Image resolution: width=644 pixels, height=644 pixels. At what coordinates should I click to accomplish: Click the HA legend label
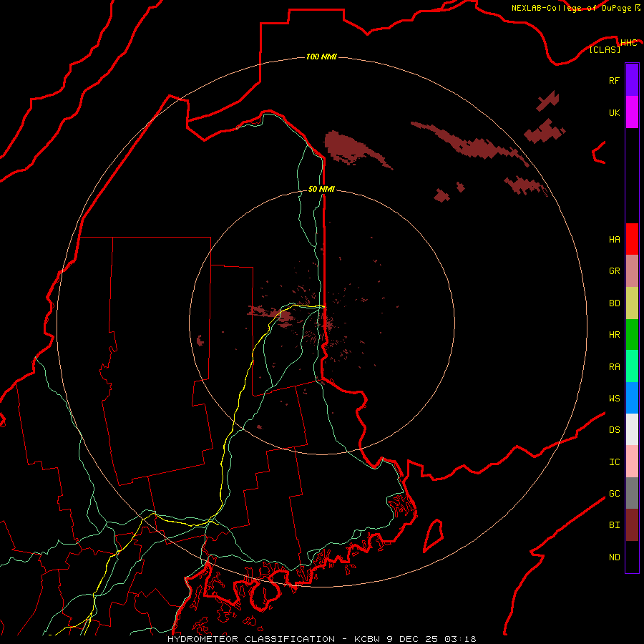(x=614, y=239)
